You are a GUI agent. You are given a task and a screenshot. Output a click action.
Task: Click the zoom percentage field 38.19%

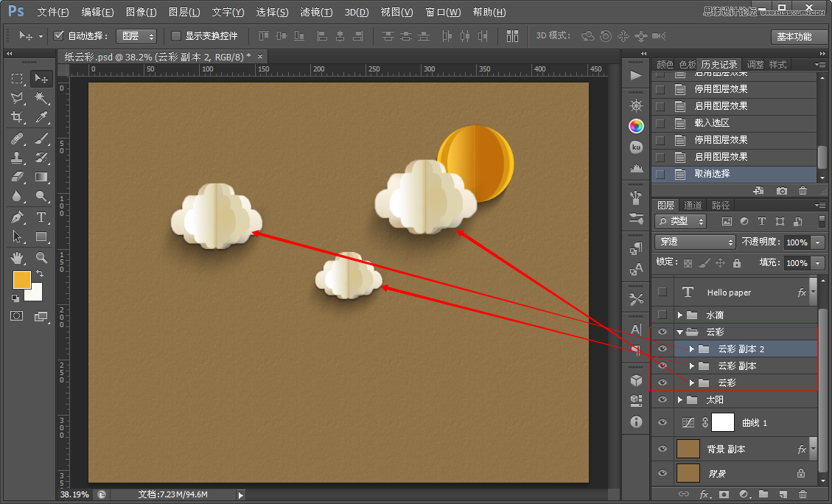74,494
